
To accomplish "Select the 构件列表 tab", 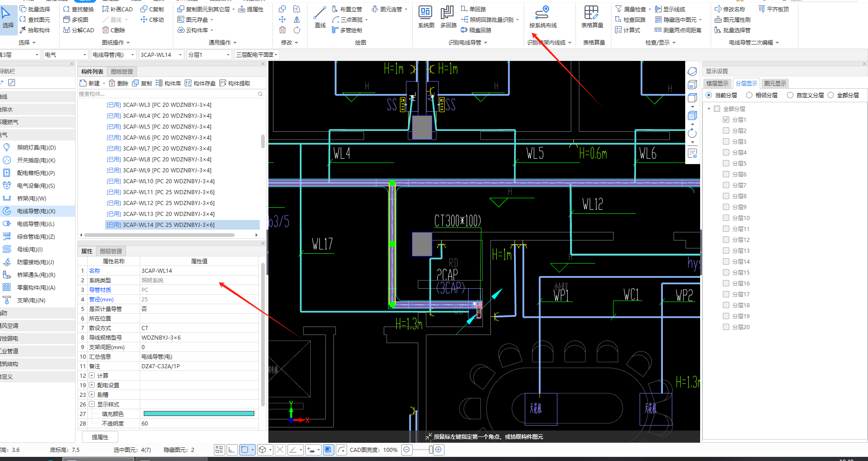I will [x=92, y=71].
